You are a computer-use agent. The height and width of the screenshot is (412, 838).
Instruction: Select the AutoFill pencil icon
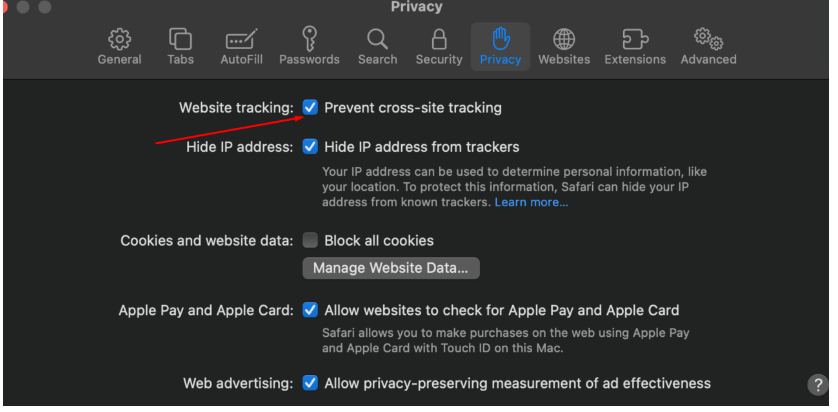point(242,39)
